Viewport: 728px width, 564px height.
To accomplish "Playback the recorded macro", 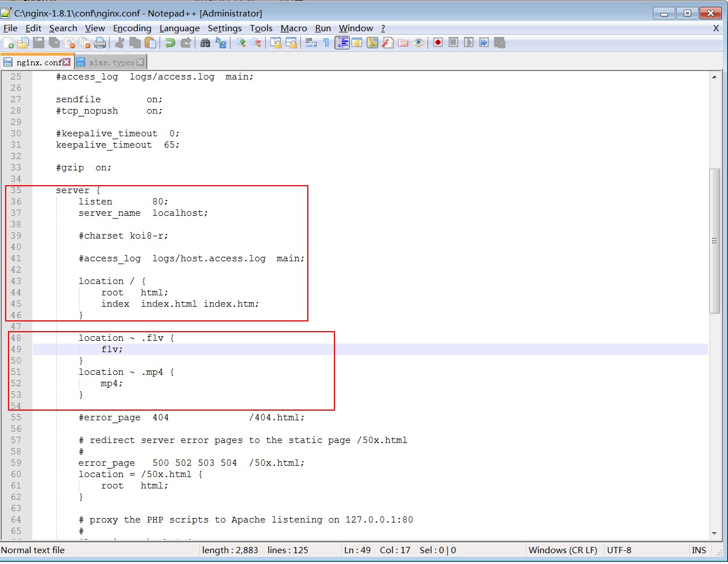I will pyautogui.click(x=470, y=43).
